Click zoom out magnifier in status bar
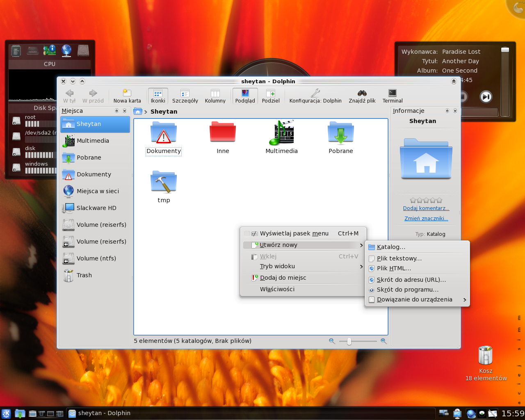This screenshot has height=420, width=525. (332, 341)
